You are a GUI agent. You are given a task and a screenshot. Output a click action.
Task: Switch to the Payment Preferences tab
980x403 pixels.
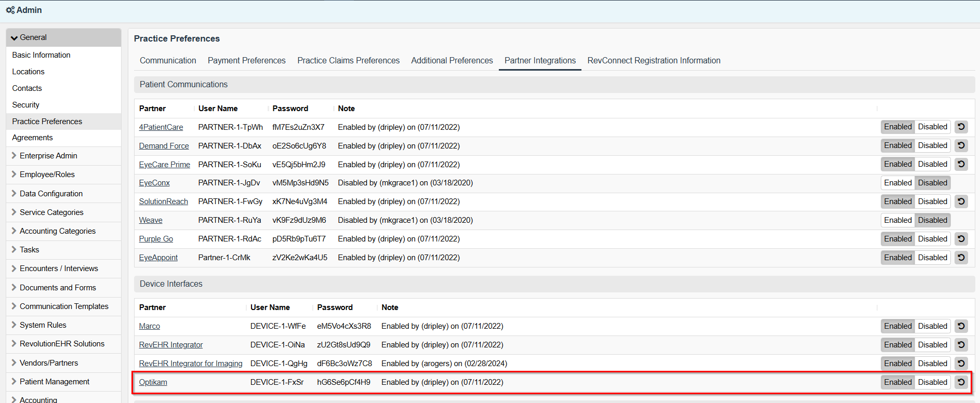pyautogui.click(x=246, y=61)
